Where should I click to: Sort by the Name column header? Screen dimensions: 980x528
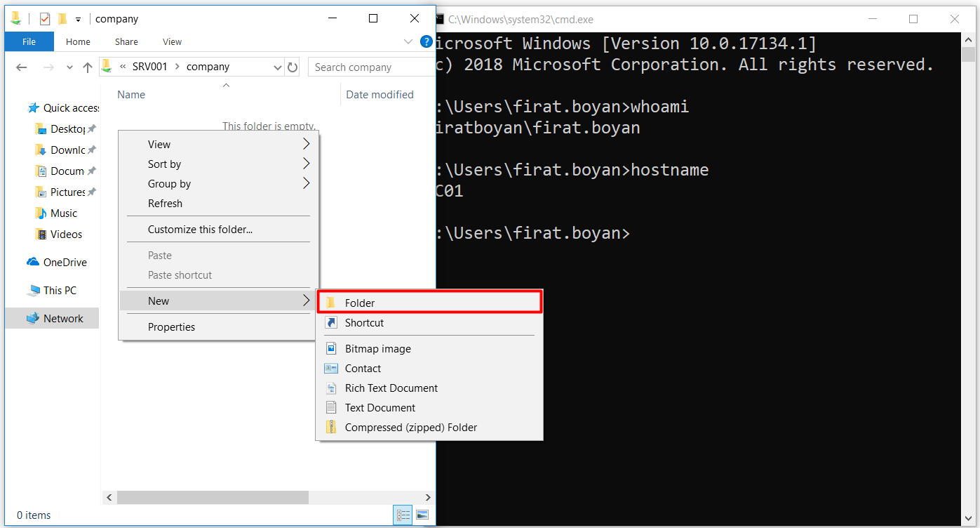[x=131, y=95]
